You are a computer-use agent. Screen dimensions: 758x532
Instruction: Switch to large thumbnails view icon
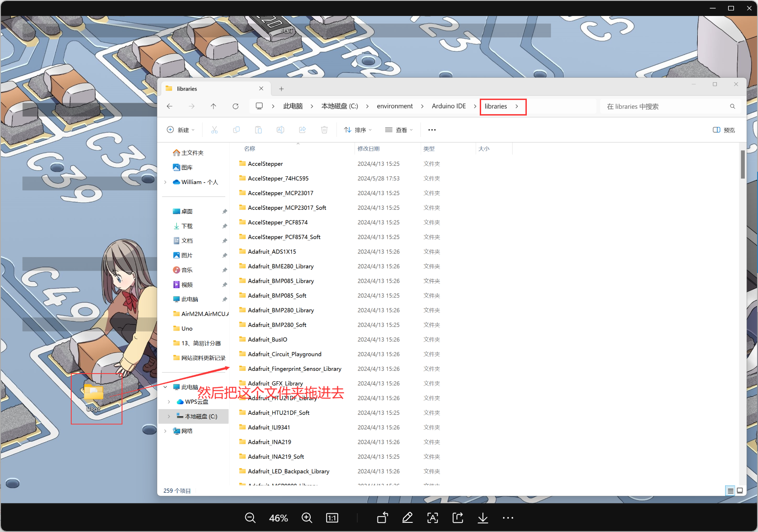(x=740, y=491)
